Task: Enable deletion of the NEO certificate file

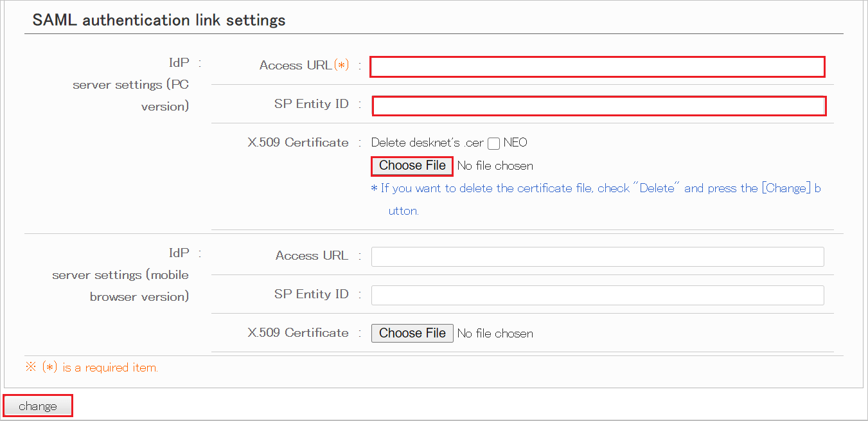Action: [x=493, y=143]
